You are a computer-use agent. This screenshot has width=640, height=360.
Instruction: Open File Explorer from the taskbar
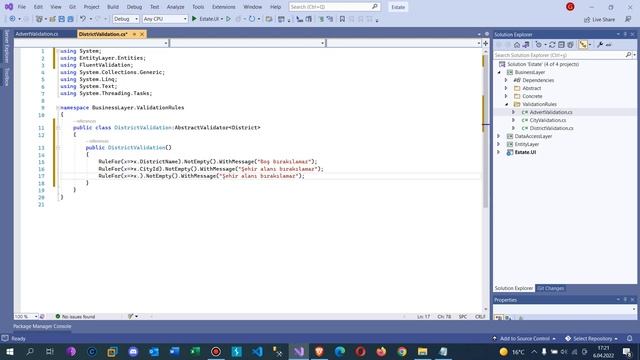click(422, 351)
